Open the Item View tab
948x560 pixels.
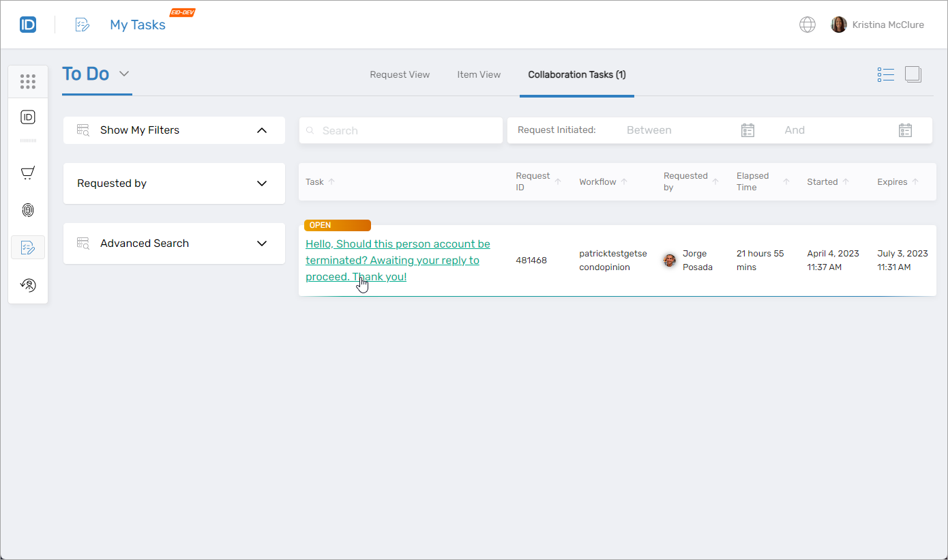(x=479, y=74)
